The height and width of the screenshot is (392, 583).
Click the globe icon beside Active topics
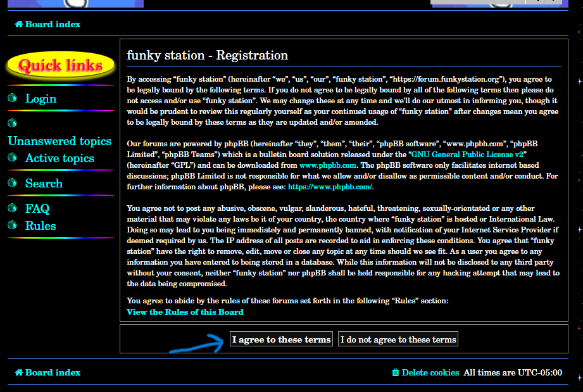tap(12, 157)
